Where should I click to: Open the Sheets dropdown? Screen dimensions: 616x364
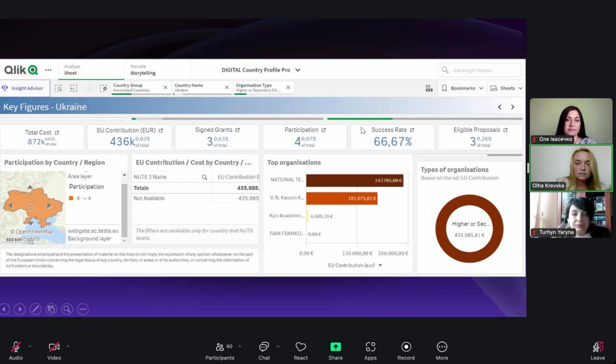tap(507, 88)
